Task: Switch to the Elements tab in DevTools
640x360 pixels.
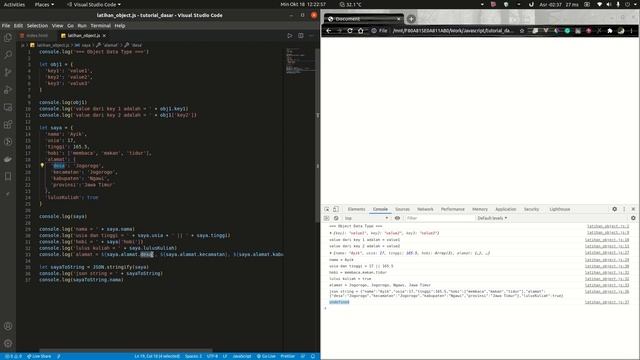Action: 356,209
